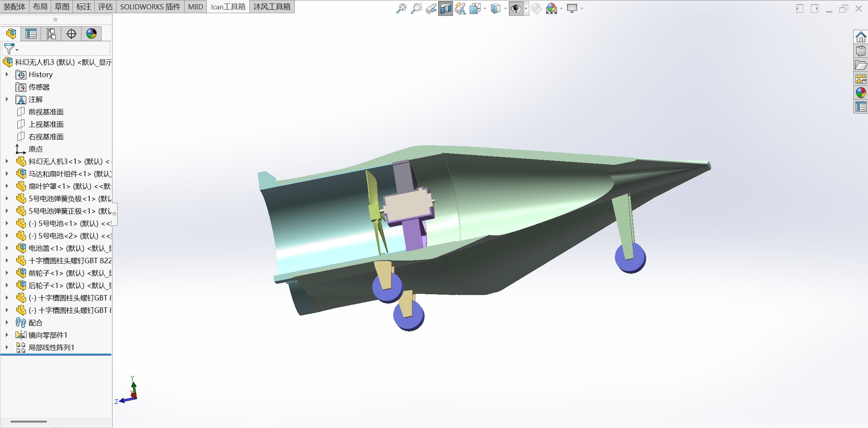Screen dimensions: 868x428
Task: Open SOLIDWORKS 插件 tab
Action: coord(150,7)
